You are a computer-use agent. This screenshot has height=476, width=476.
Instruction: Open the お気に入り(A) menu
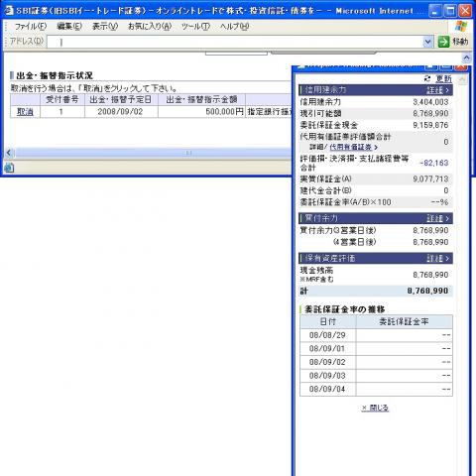click(150, 27)
